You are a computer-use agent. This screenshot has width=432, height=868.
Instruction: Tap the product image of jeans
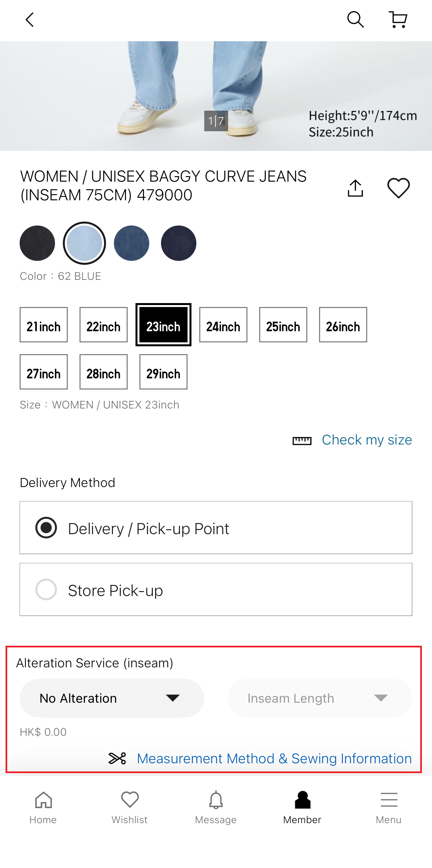[216, 96]
